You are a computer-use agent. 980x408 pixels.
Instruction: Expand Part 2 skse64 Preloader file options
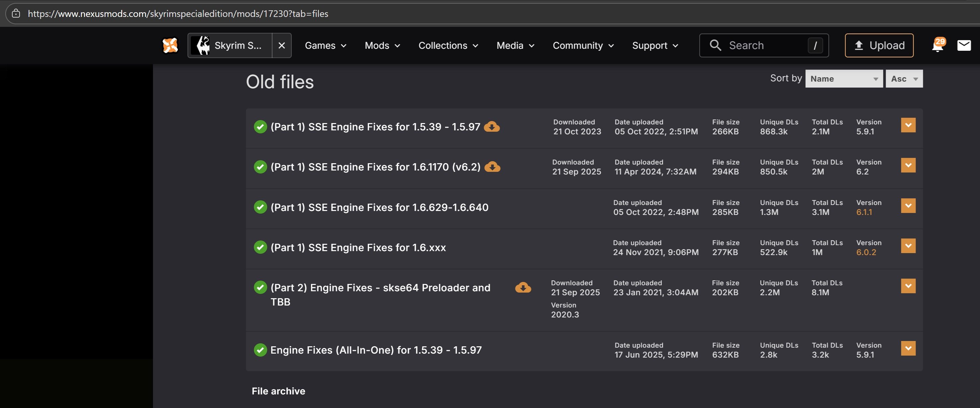908,286
